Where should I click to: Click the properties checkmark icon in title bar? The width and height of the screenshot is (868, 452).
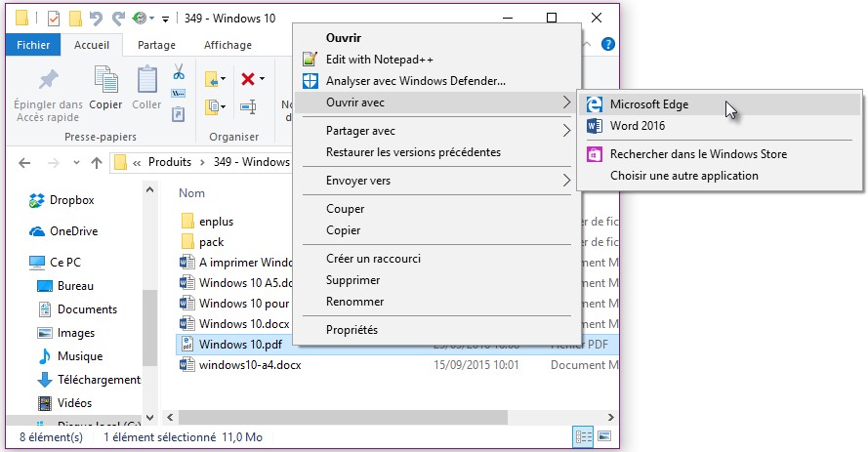point(54,19)
